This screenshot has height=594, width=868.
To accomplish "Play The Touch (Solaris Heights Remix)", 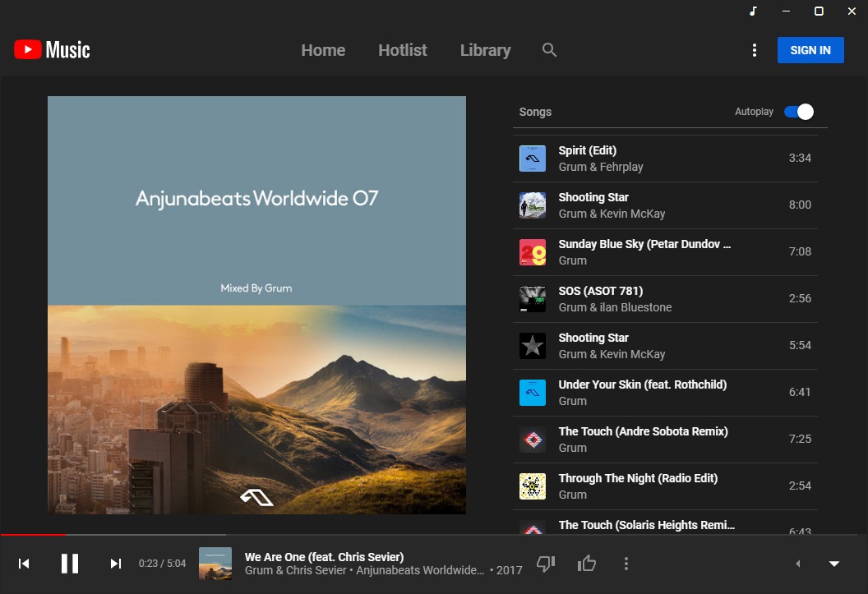I will [x=666, y=522].
